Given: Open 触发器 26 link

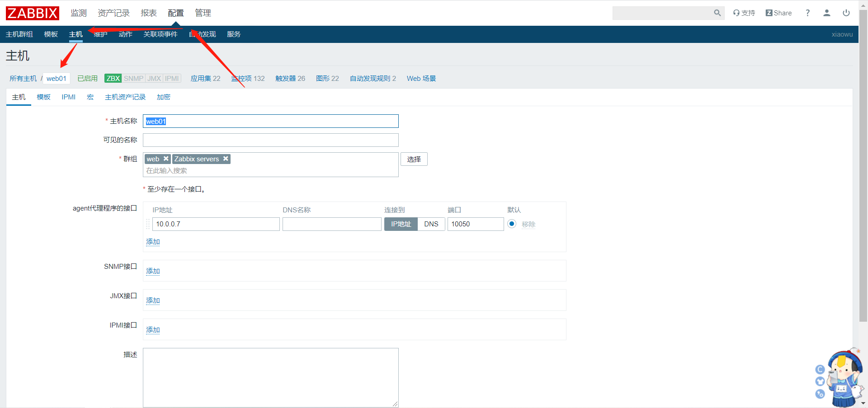Looking at the screenshot, I should [290, 79].
